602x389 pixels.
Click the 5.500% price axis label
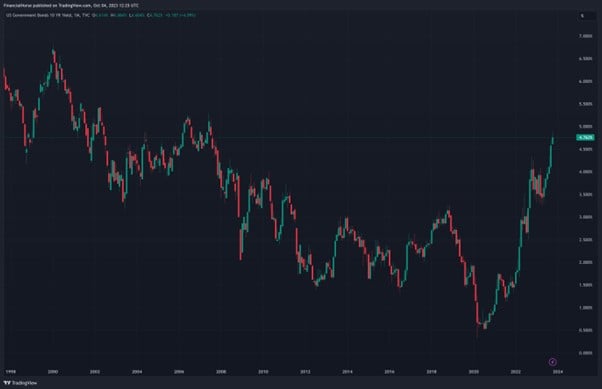pos(585,104)
